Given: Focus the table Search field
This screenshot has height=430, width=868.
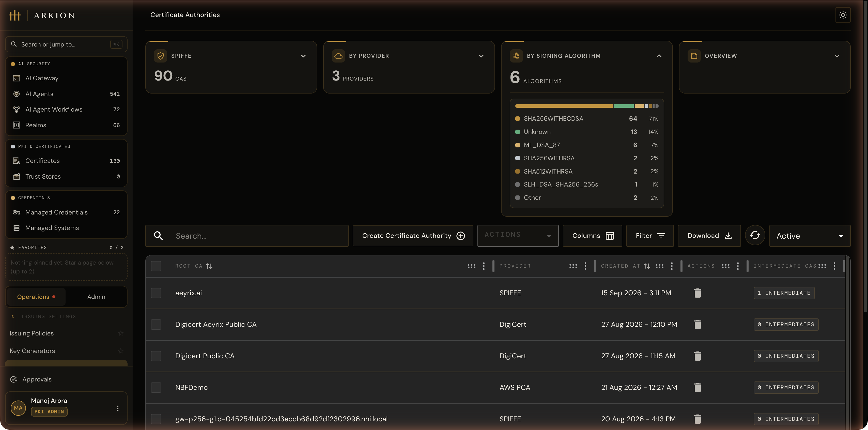Looking at the screenshot, I should (x=247, y=236).
